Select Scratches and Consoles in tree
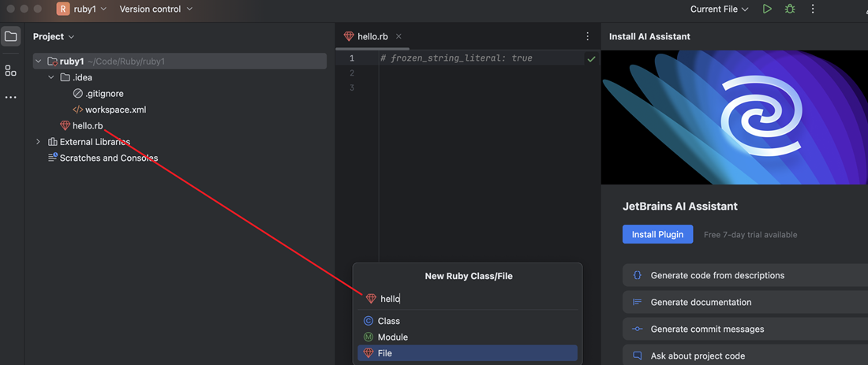868x365 pixels. point(109,158)
